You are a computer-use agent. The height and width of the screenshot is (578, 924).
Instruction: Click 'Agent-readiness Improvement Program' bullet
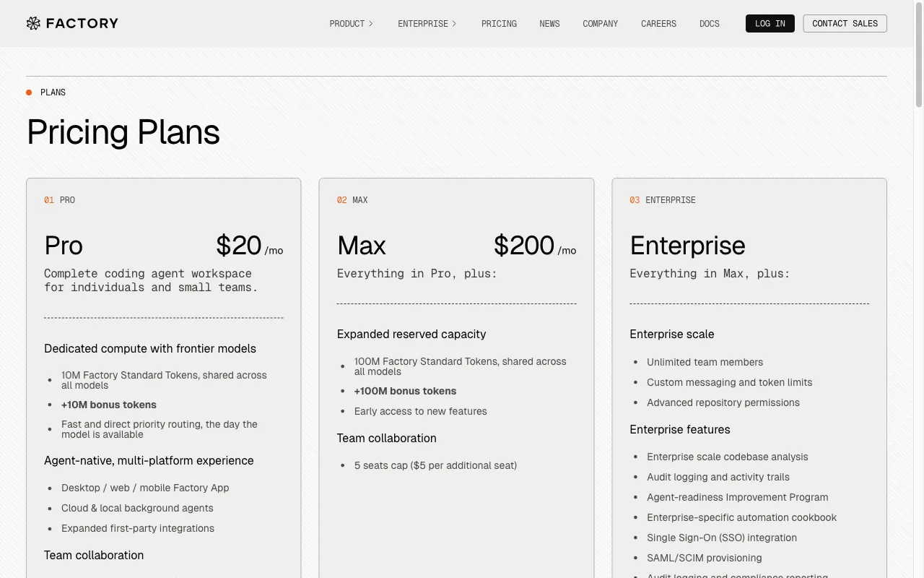[x=738, y=498]
